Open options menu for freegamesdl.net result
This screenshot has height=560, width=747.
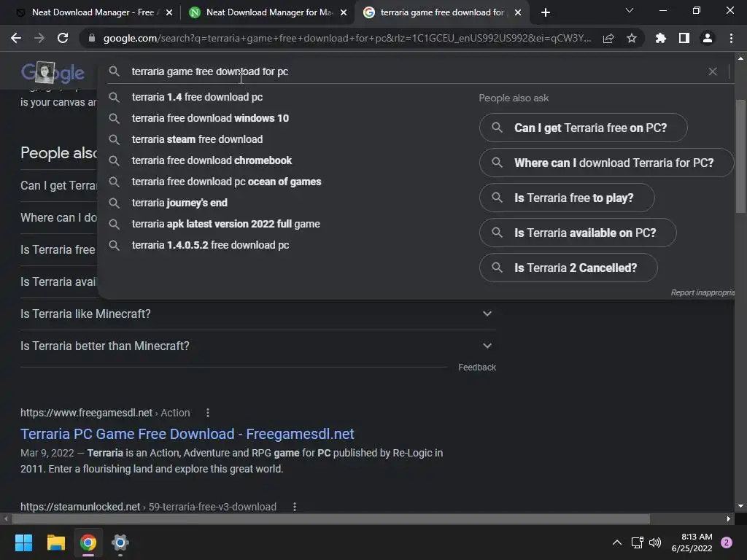click(x=208, y=413)
